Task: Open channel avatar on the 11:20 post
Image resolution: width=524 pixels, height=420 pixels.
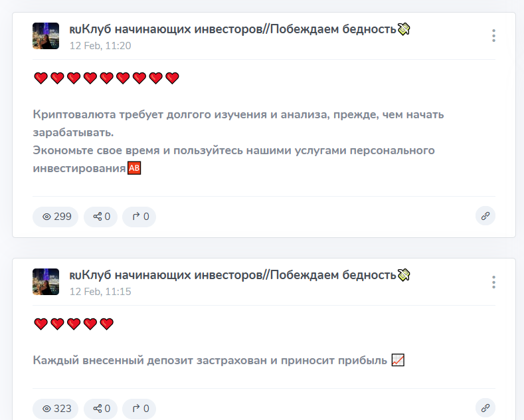Action: [x=46, y=36]
